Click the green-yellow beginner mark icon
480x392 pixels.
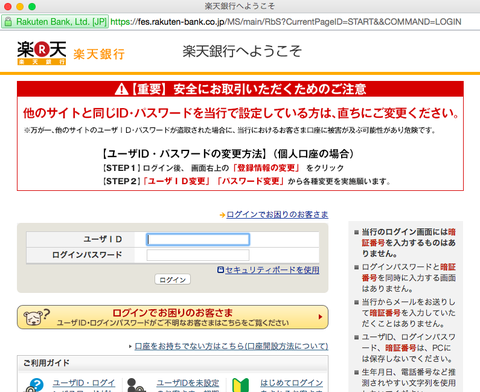click(240, 385)
